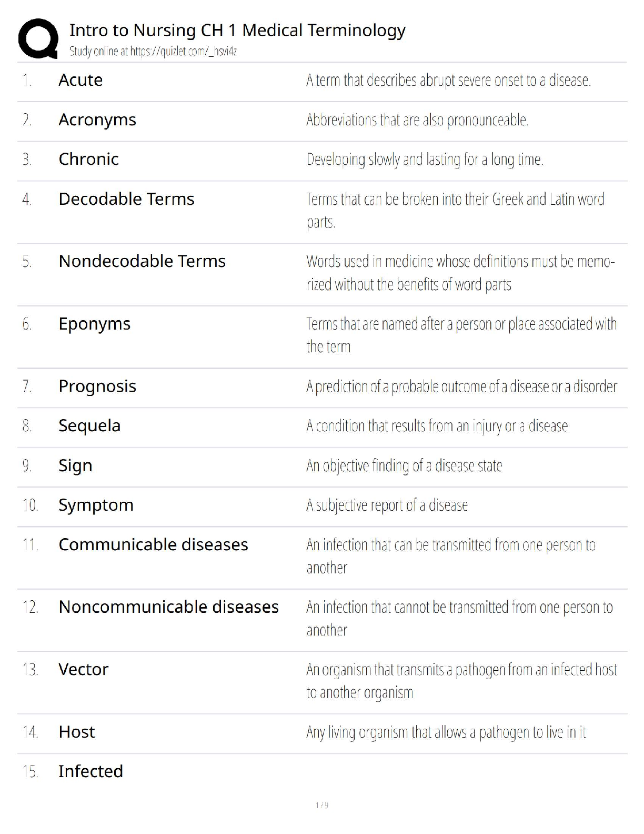Click the definition 'Abbreviations that are also pronounceable'
The height and width of the screenshot is (834, 644).
coord(417,120)
